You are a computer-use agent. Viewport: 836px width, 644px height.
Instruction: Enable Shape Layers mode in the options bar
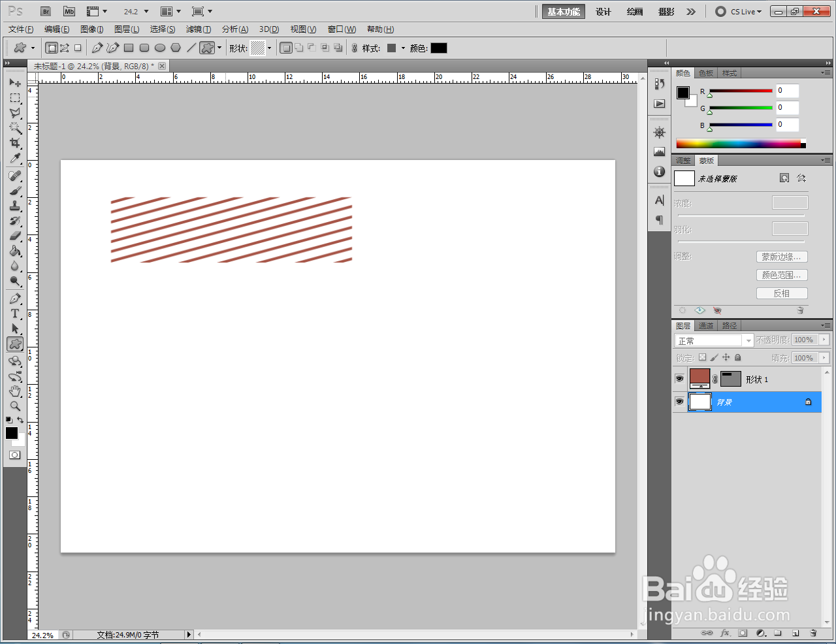click(x=52, y=48)
